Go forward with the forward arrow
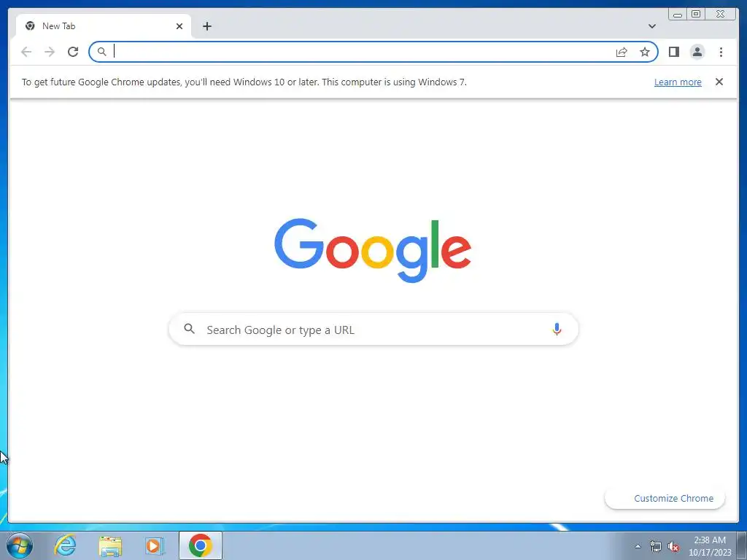Image resolution: width=747 pixels, height=560 pixels. click(50, 52)
